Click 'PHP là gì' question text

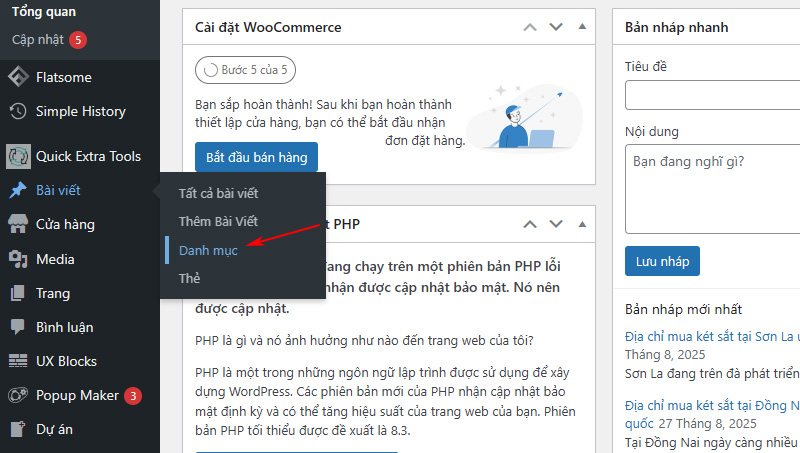point(364,340)
